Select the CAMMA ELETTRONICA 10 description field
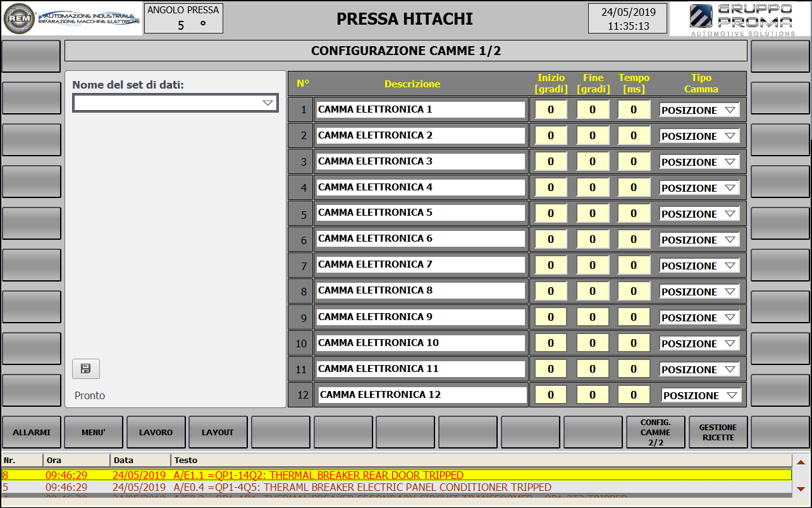Screen dimensions: 812x508 click(x=421, y=343)
